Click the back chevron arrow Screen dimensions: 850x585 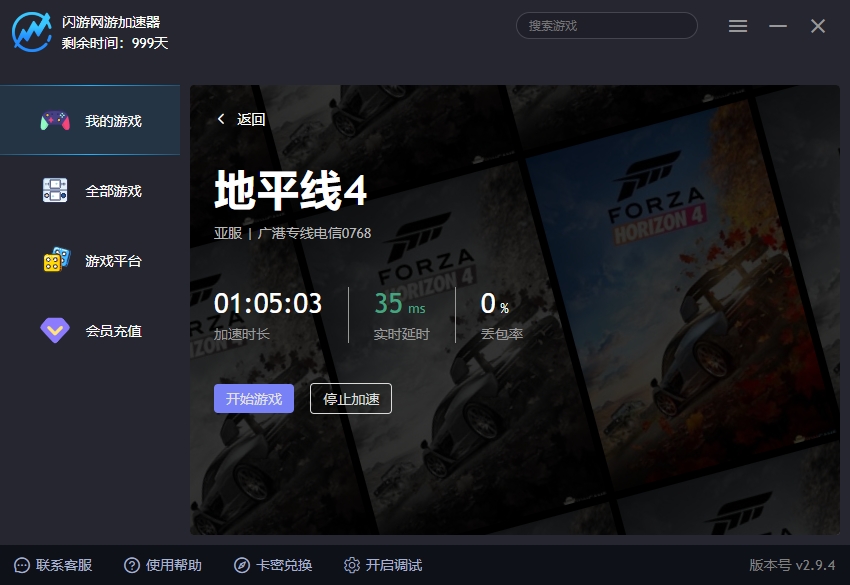click(221, 120)
